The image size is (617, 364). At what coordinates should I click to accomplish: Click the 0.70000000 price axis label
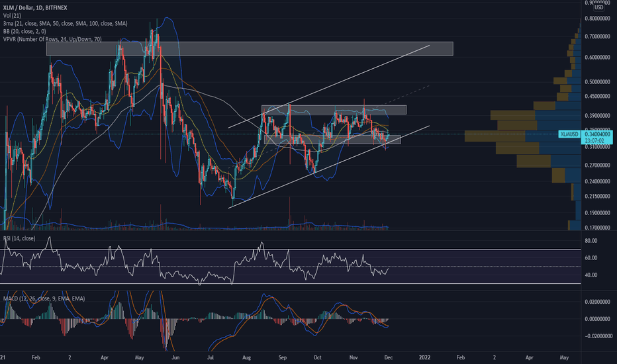click(x=597, y=36)
